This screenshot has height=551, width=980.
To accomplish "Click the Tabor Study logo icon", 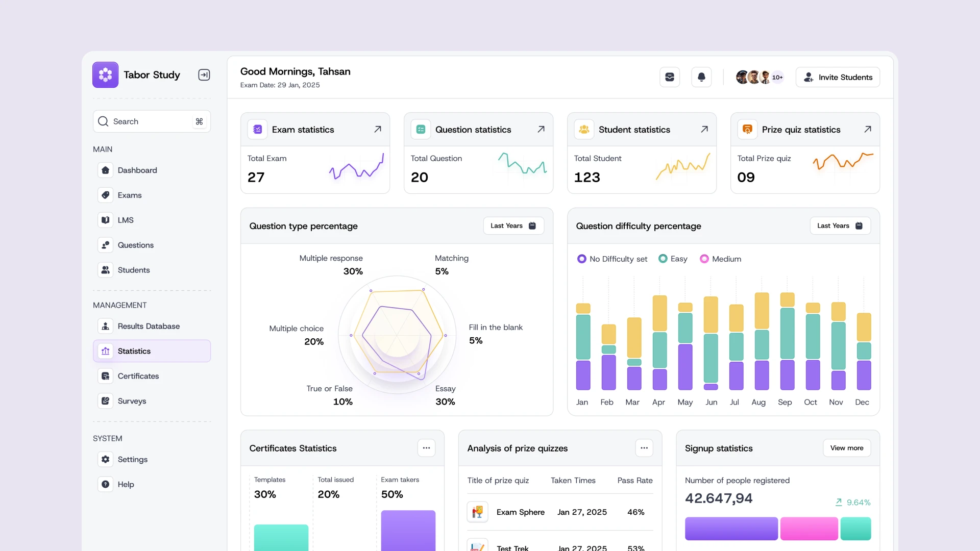I will [105, 75].
